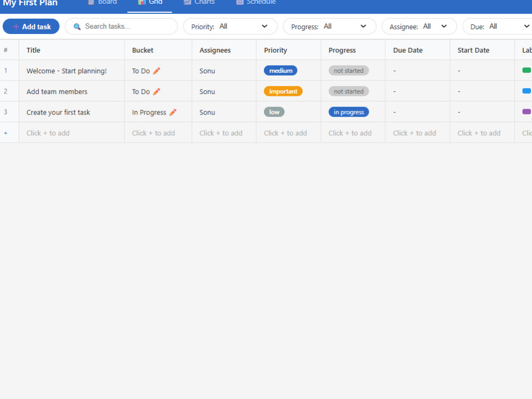Viewport: 532px width, 399px height.
Task: Click the Start Date column header
Action: [x=482, y=50]
